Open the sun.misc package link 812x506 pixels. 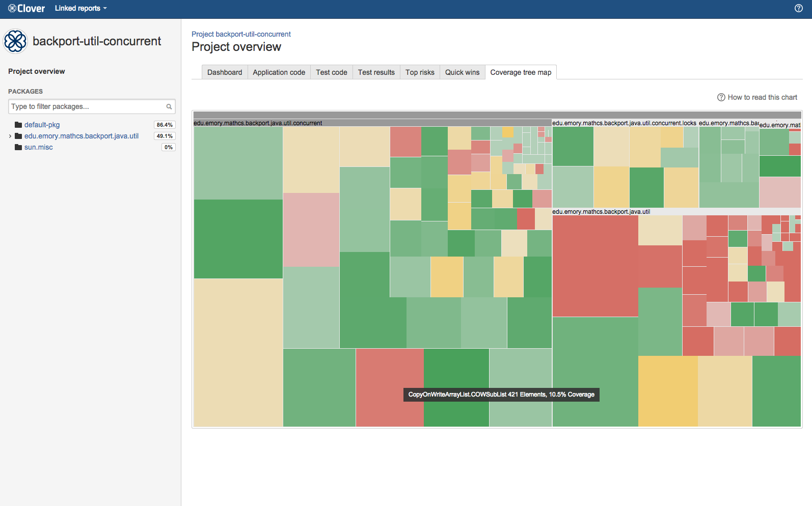[39, 148]
